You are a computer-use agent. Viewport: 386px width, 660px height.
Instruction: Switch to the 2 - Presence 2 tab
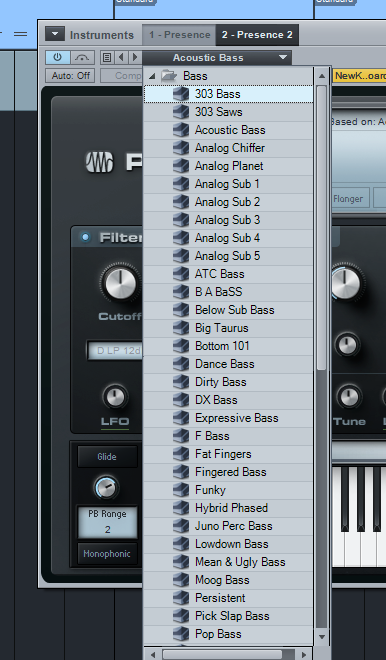tap(257, 35)
